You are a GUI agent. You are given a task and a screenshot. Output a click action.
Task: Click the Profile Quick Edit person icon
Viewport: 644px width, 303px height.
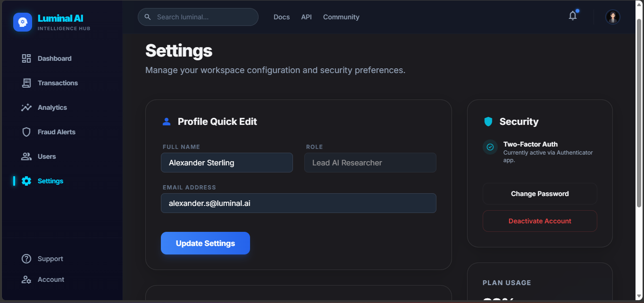click(x=167, y=122)
